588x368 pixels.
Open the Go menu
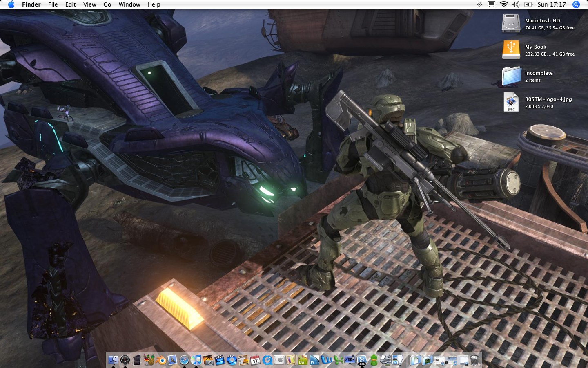click(x=107, y=4)
